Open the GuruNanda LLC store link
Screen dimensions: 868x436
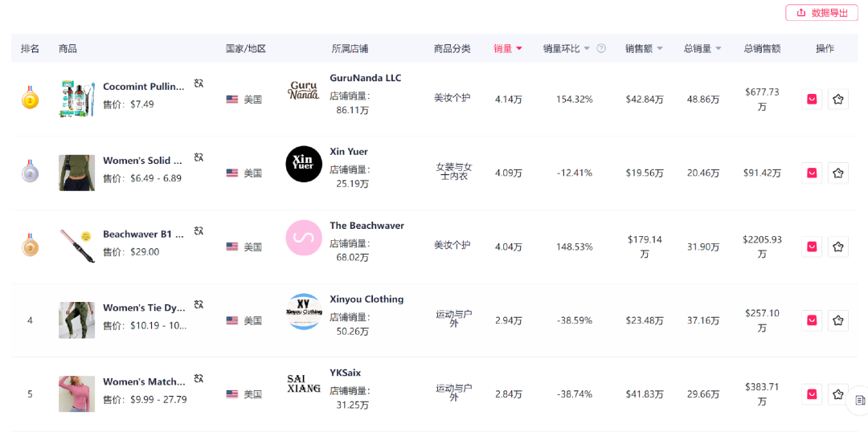point(366,78)
